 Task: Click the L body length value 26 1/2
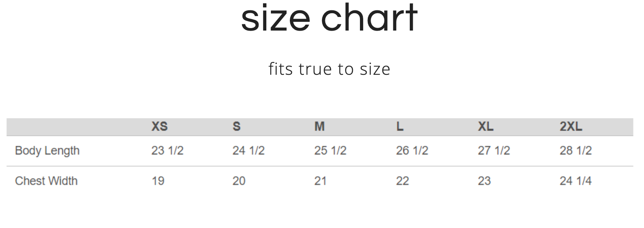coord(412,151)
